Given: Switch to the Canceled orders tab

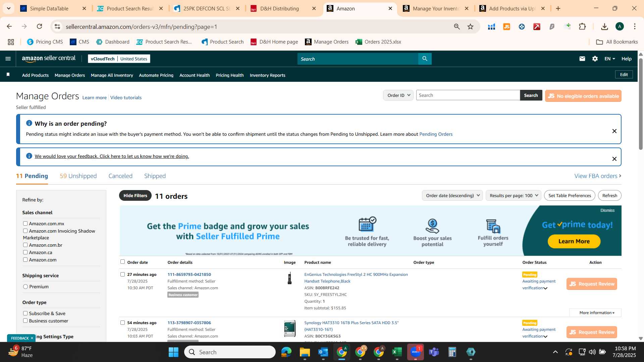Looking at the screenshot, I should tap(120, 176).
